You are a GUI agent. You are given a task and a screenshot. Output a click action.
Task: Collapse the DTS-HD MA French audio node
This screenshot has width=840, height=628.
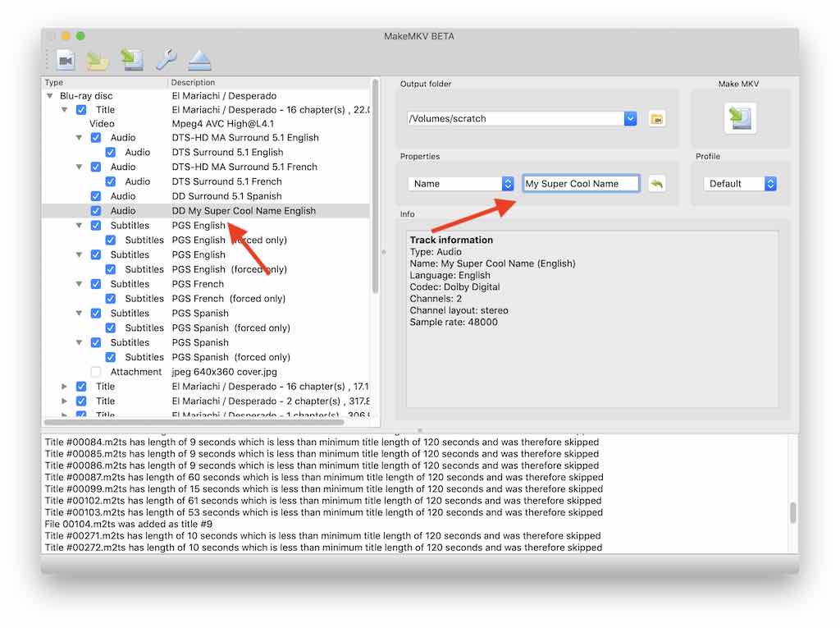79,167
